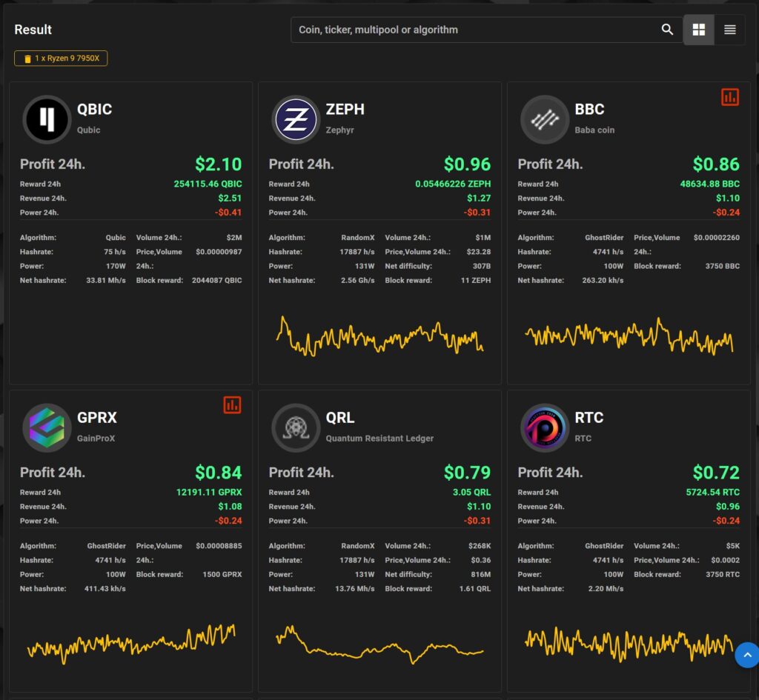The image size is (759, 700).
Task: Click Quantum Resistant Ledger subtitle
Action: click(x=379, y=439)
